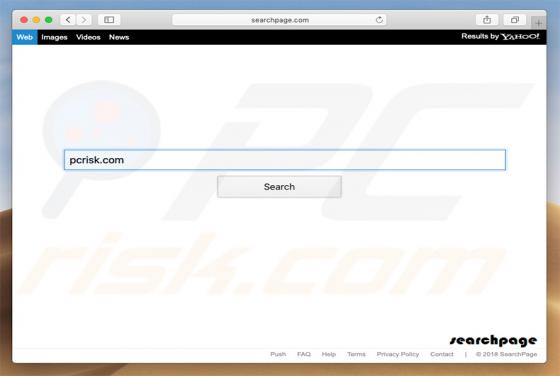Toggle the Safari sidebar button
This screenshot has width=560, height=376.
109,20
